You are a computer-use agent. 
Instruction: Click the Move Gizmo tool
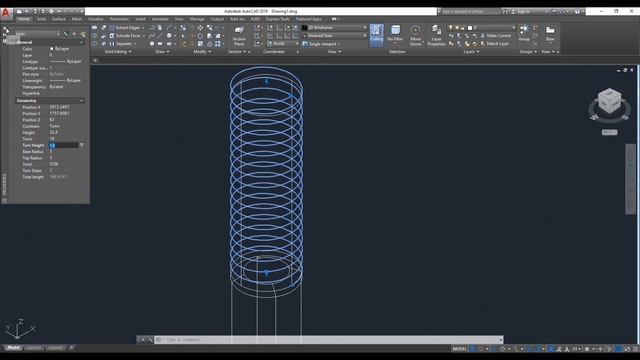(416, 36)
